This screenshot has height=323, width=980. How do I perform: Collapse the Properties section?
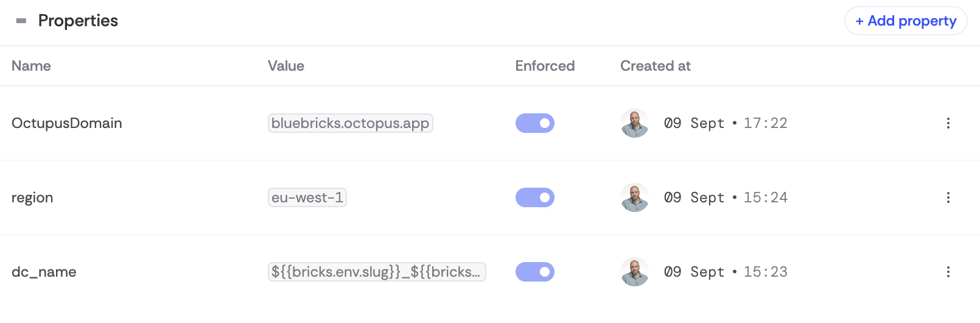21,21
